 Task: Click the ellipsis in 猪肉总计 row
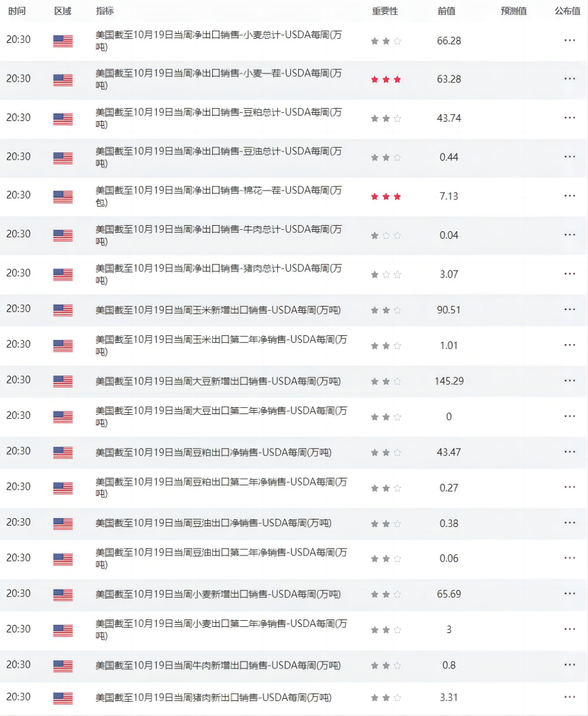tap(569, 273)
